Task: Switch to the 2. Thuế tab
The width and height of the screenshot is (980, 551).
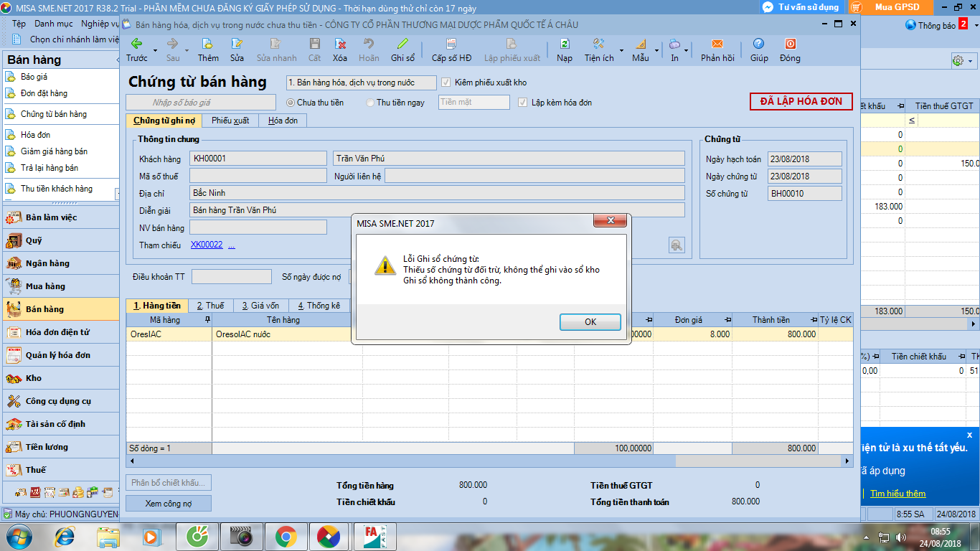Action: coord(211,306)
